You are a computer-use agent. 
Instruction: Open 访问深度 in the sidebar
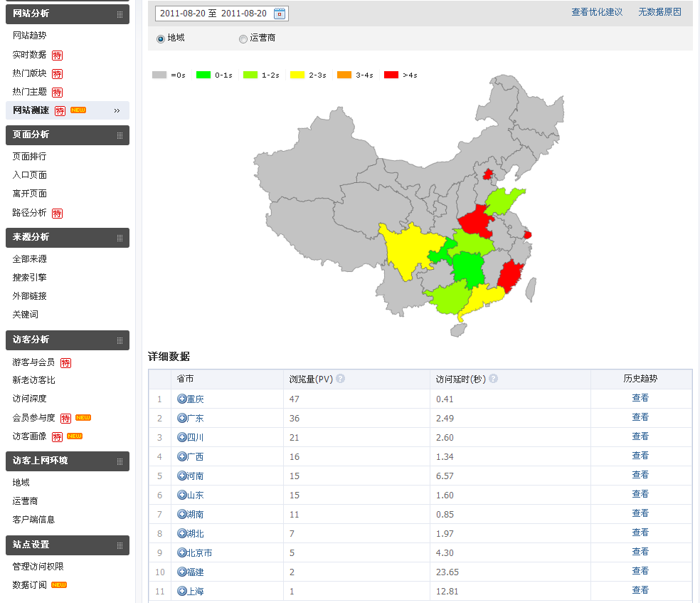coord(29,399)
